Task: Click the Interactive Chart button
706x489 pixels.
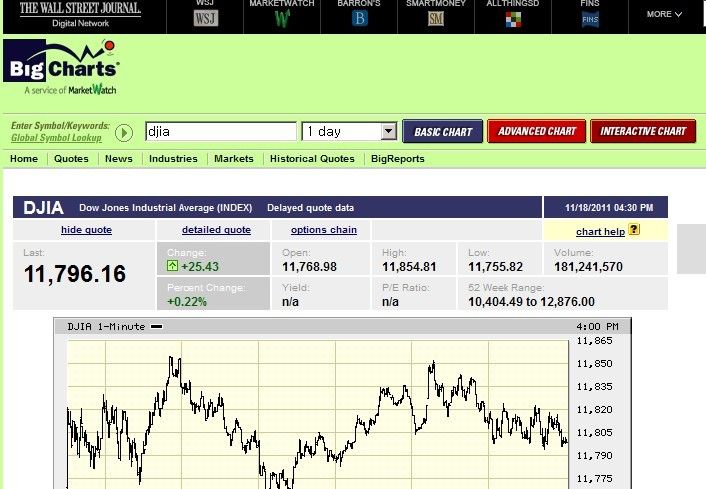Action: (x=643, y=131)
